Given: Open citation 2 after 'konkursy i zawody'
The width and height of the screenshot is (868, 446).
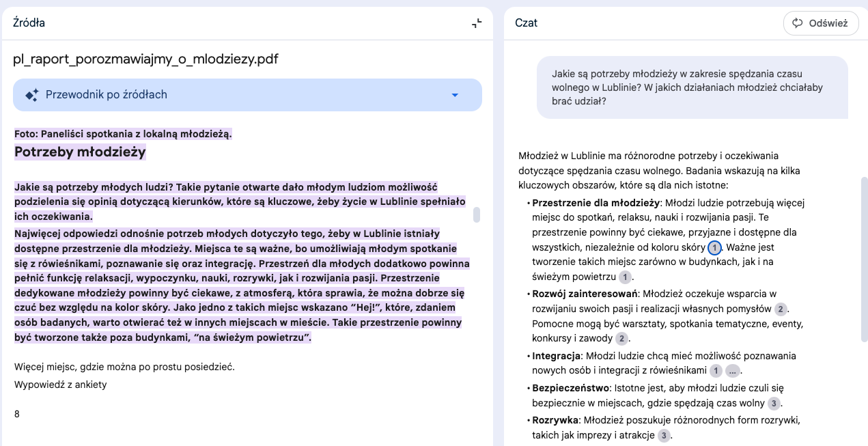Looking at the screenshot, I should coord(621,339).
